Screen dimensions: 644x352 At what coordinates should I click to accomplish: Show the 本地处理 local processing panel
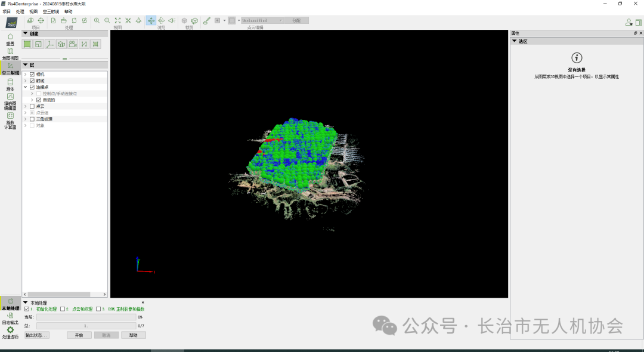[10, 304]
